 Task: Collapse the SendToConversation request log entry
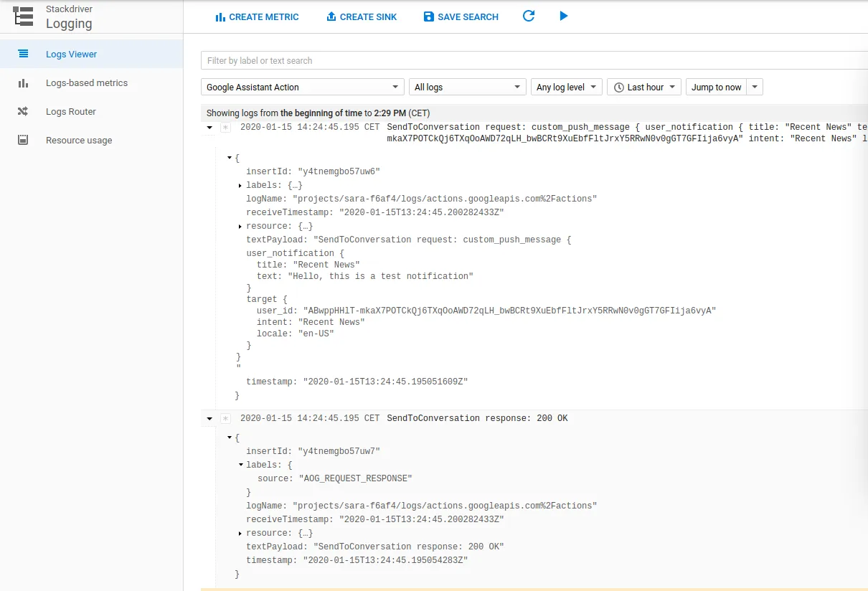[209, 128]
